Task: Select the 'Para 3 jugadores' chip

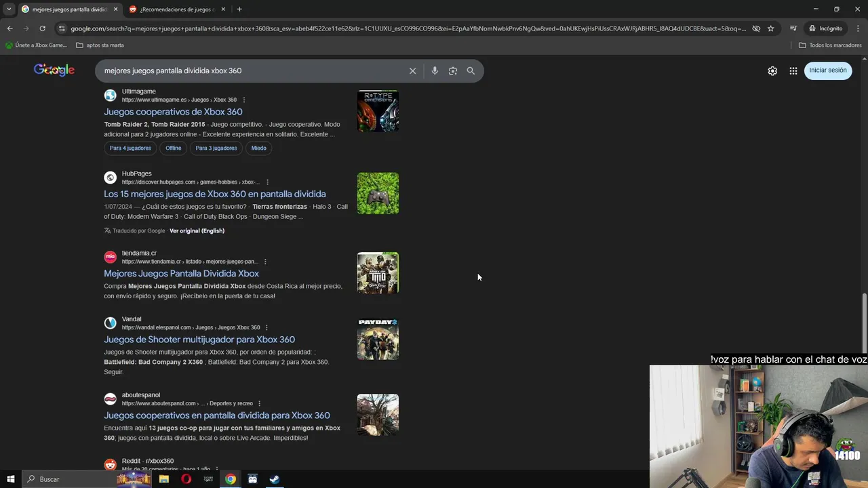Action: (x=216, y=148)
